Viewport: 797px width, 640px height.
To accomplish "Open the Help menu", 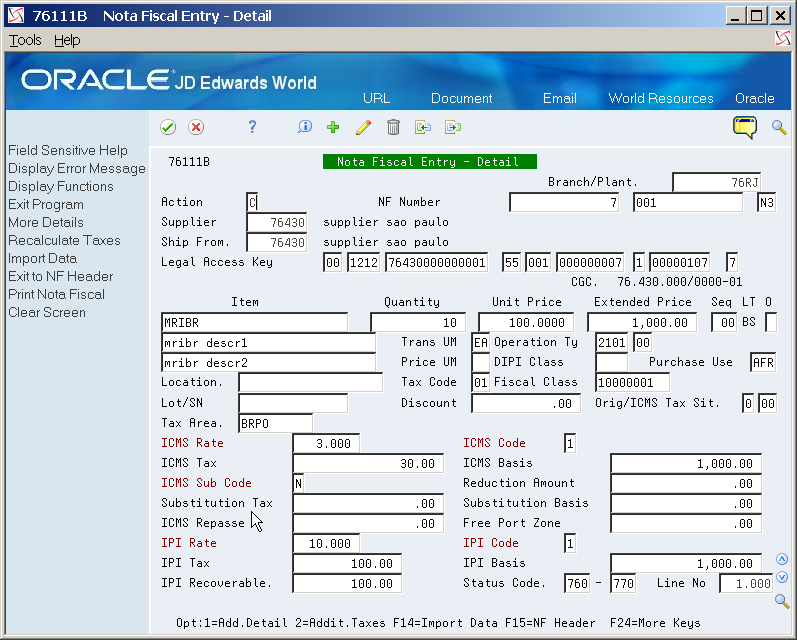I will click(67, 40).
